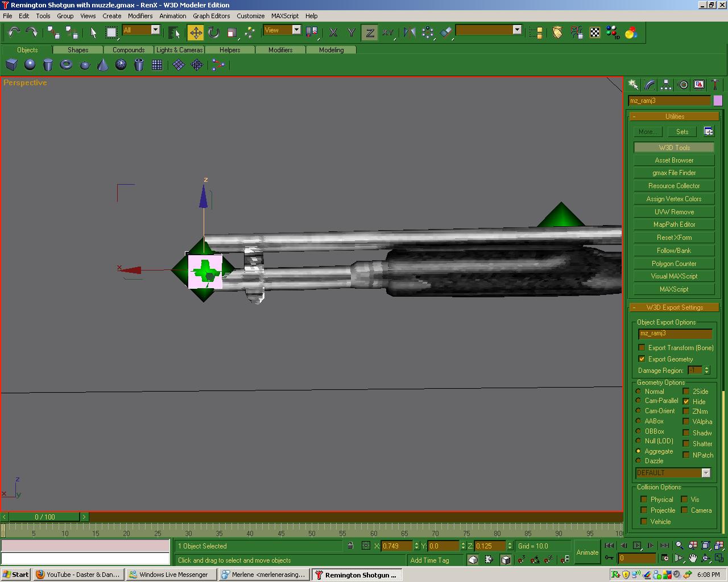
Task: Select the Rotate tool in the toolbar
Action: (214, 33)
